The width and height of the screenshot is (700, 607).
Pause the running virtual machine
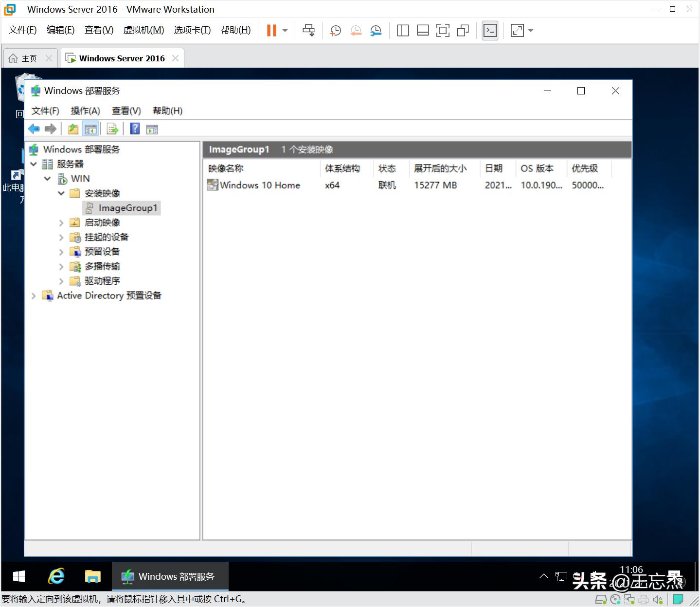(x=270, y=30)
